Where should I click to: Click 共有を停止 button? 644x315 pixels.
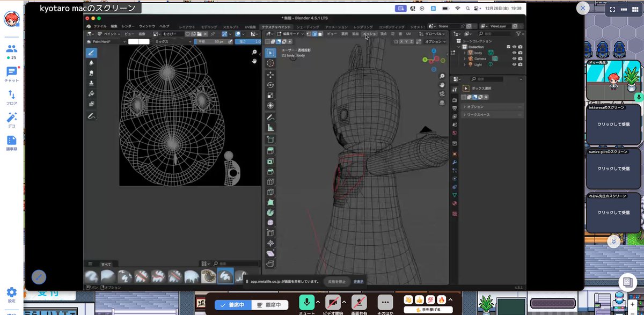[x=337, y=281]
